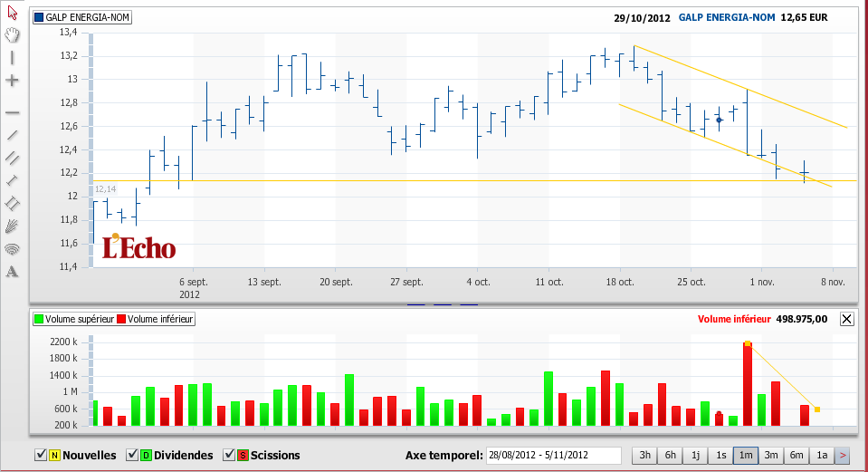Click the GALP ENERGIA-NOM legend label
This screenshot has width=868, height=472.
(x=88, y=17)
